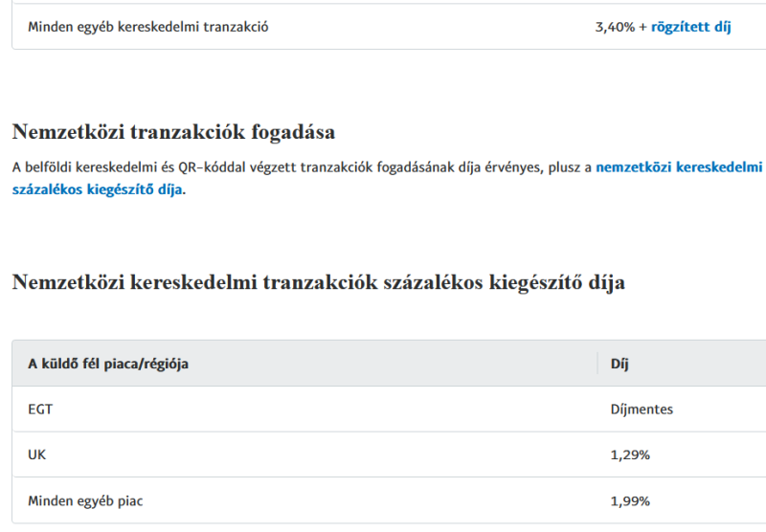
Task: Select the "A küldő fél piaca/régiója" column header
Action: tap(107, 365)
